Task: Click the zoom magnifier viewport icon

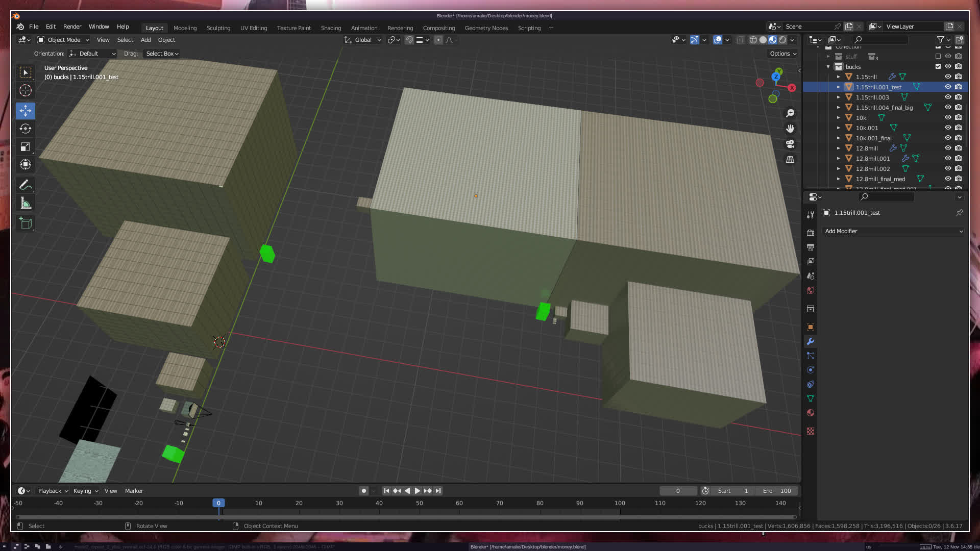Action: 790,113
